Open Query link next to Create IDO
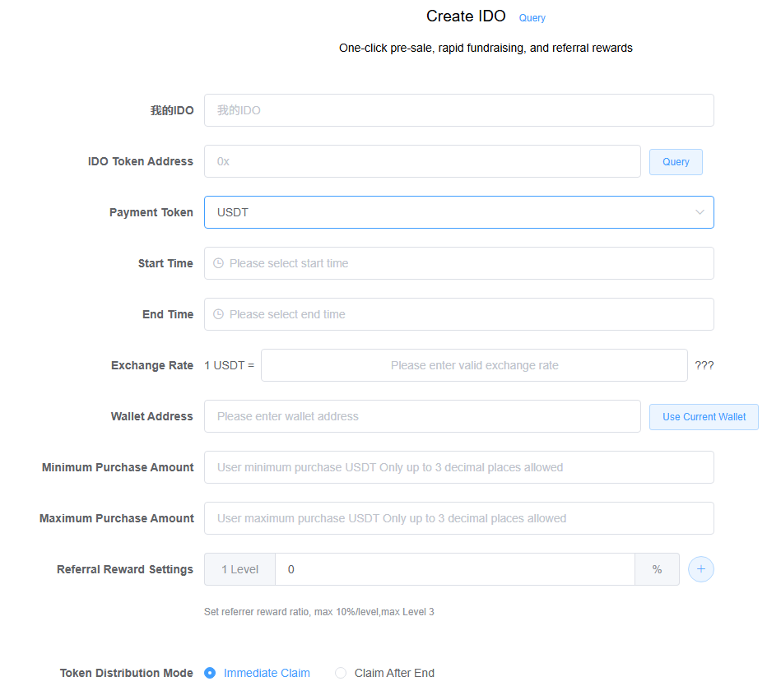781x700 pixels. (532, 18)
